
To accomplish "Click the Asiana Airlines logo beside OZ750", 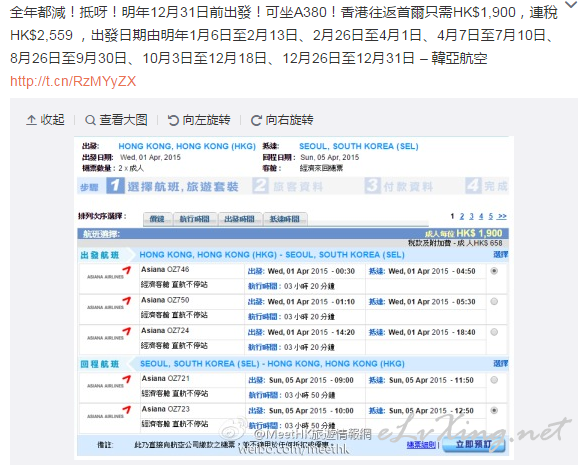I will click(109, 304).
